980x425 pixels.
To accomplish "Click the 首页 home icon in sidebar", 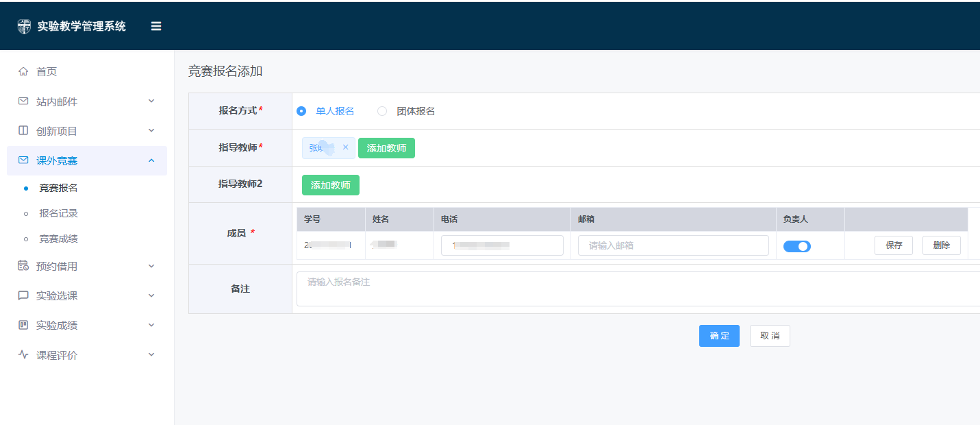I will click(23, 71).
